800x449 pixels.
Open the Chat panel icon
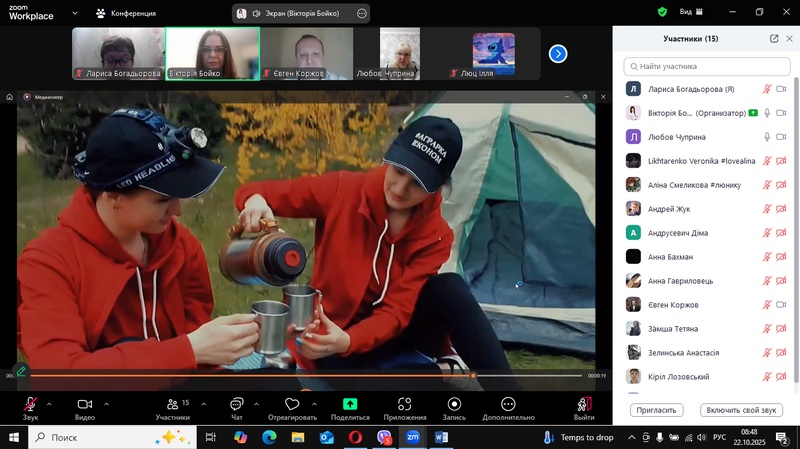pos(236,405)
